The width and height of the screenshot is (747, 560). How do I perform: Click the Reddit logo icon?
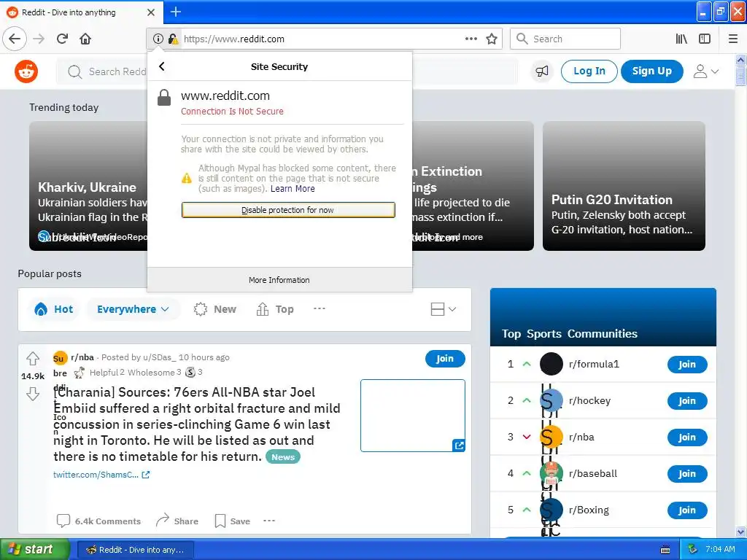point(26,71)
